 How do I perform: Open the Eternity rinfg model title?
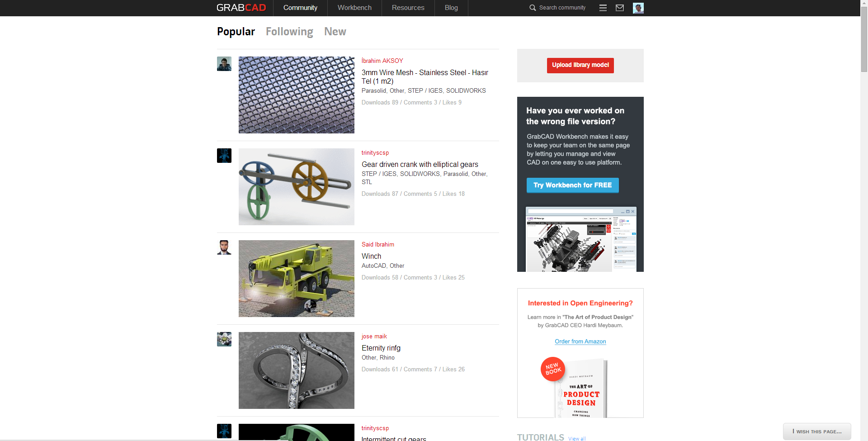pos(381,348)
